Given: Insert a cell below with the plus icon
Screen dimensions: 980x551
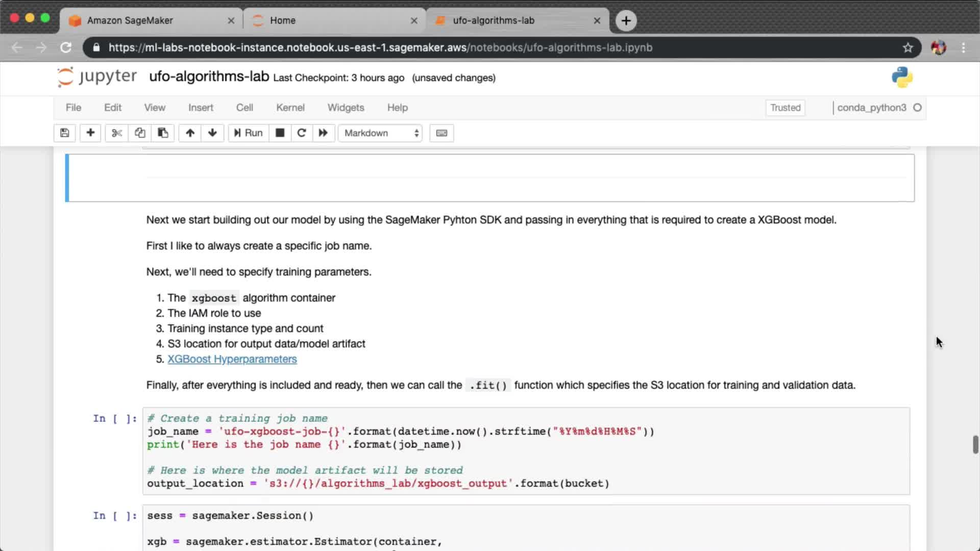Looking at the screenshot, I should click(90, 133).
